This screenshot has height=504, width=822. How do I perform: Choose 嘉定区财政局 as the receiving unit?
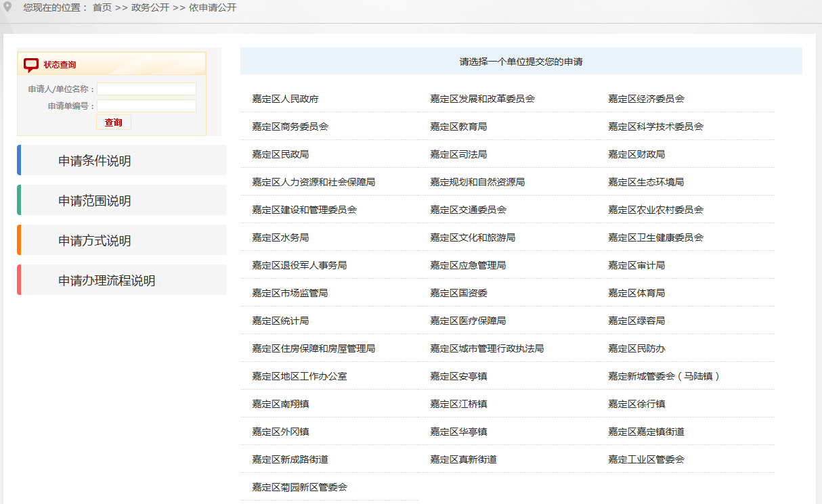click(638, 154)
